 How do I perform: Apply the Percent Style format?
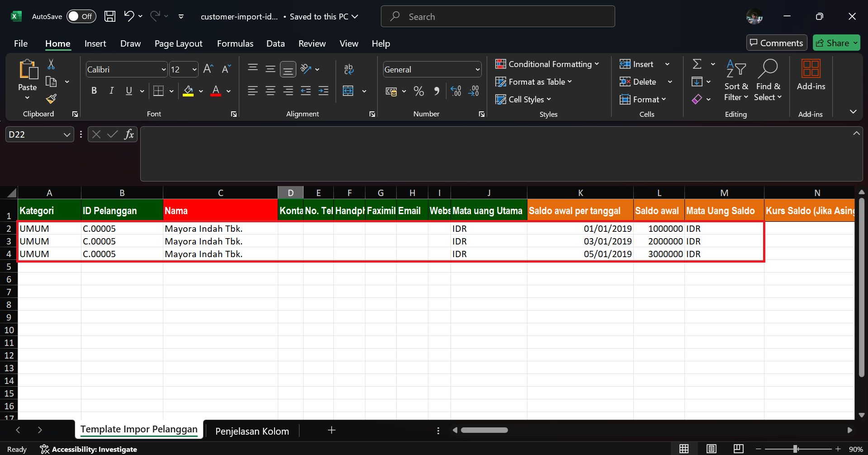coord(418,91)
